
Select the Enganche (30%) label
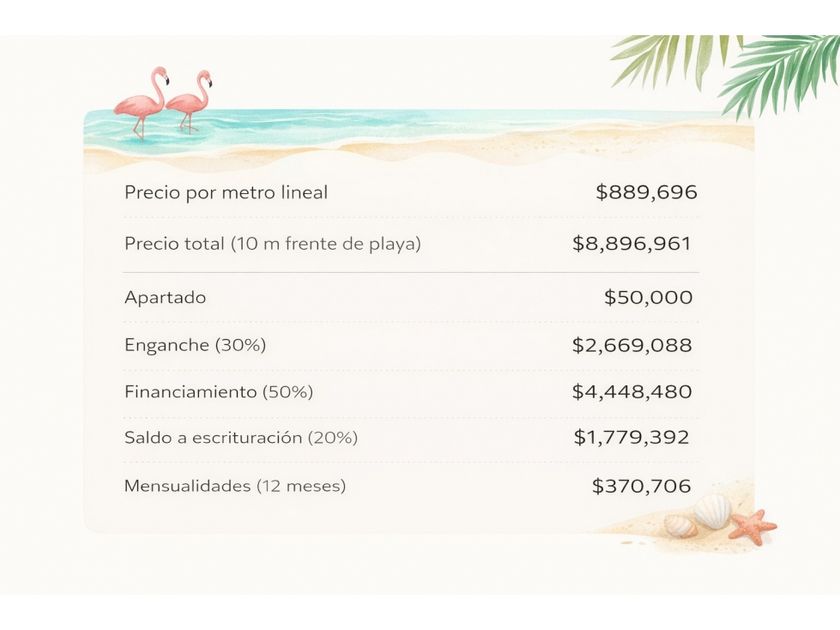tap(195, 345)
